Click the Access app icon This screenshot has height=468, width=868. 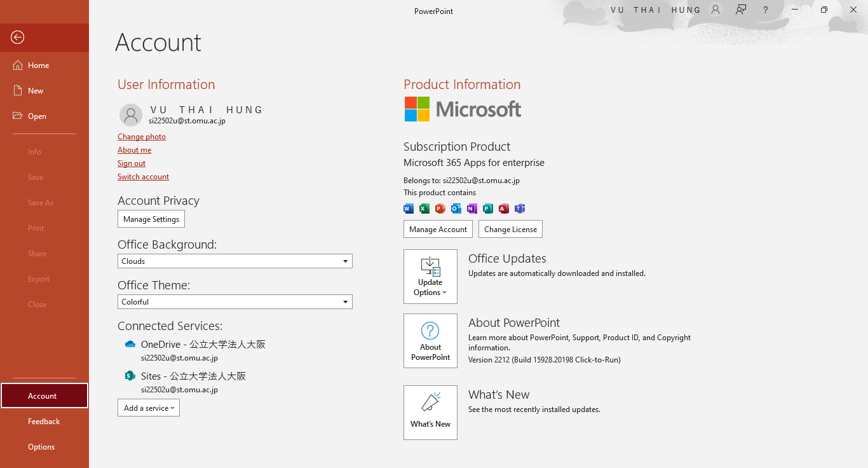[x=504, y=209]
